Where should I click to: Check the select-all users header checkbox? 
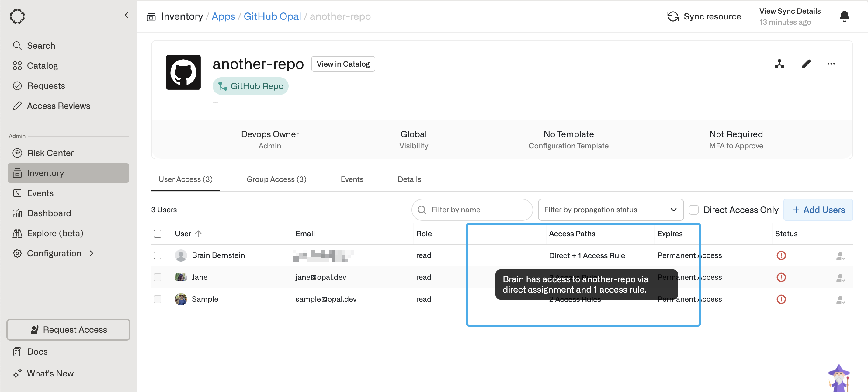pyautogui.click(x=157, y=234)
